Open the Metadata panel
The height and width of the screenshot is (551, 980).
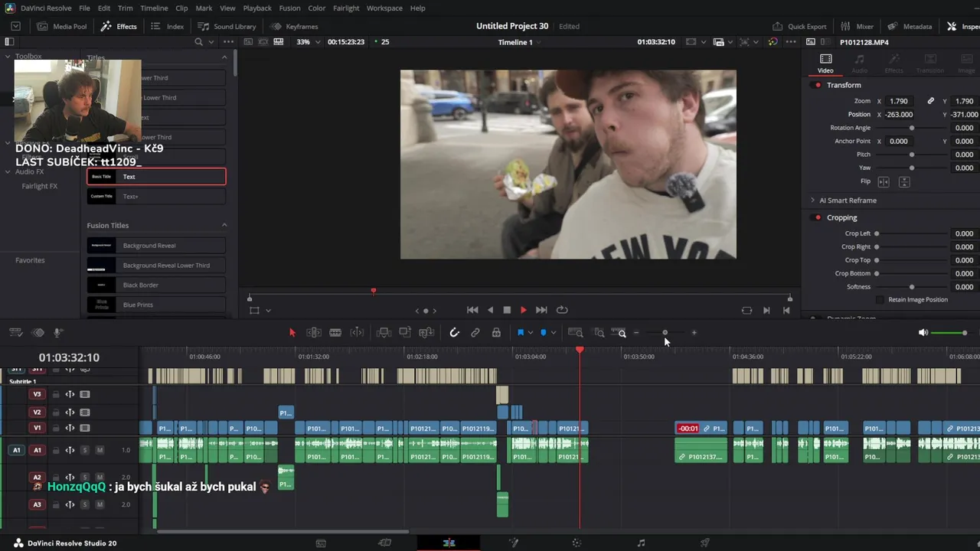tap(910, 26)
